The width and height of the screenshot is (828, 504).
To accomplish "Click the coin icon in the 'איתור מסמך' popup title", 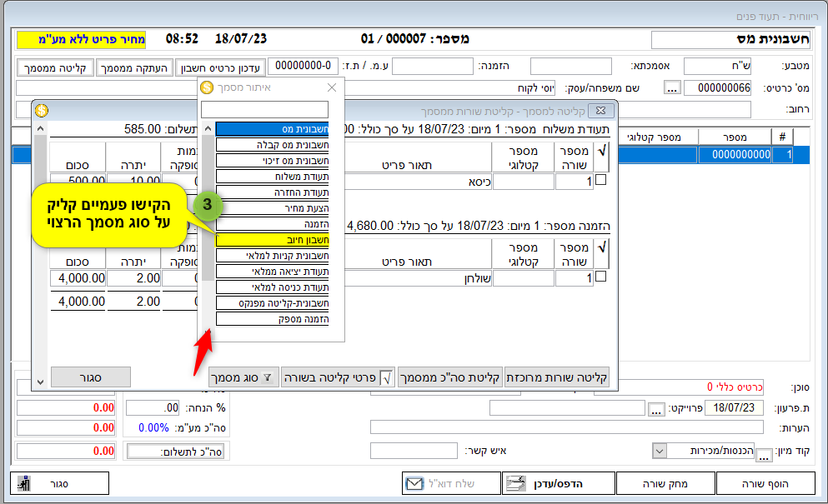I will (207, 87).
